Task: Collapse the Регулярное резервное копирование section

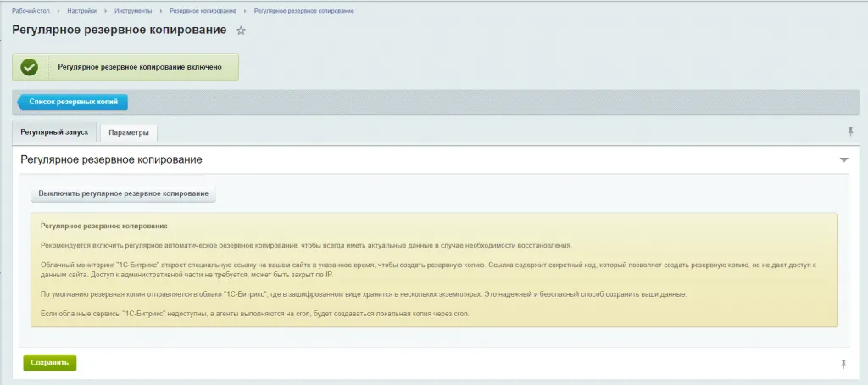Action: 843,159
